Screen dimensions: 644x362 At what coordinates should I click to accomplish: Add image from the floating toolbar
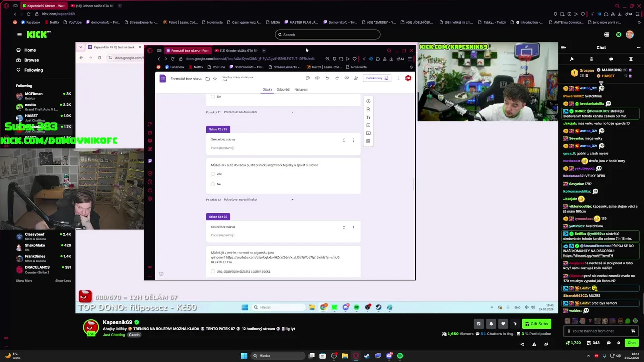[x=368, y=125]
